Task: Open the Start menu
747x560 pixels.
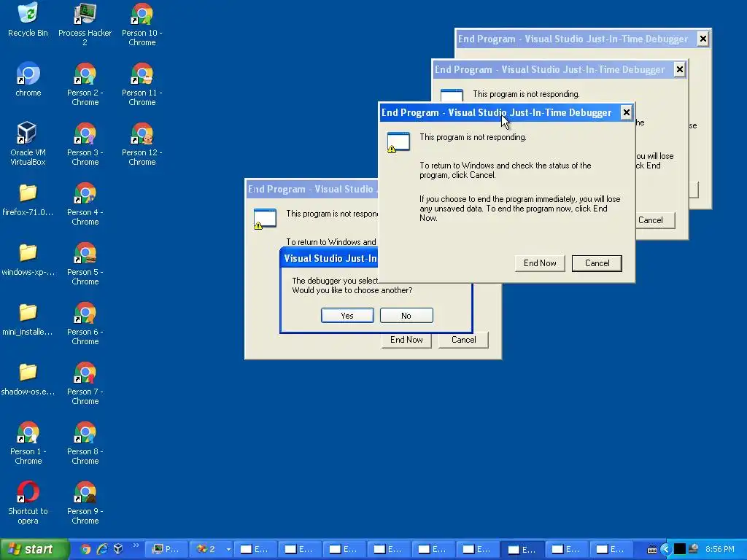Action: click(x=34, y=549)
